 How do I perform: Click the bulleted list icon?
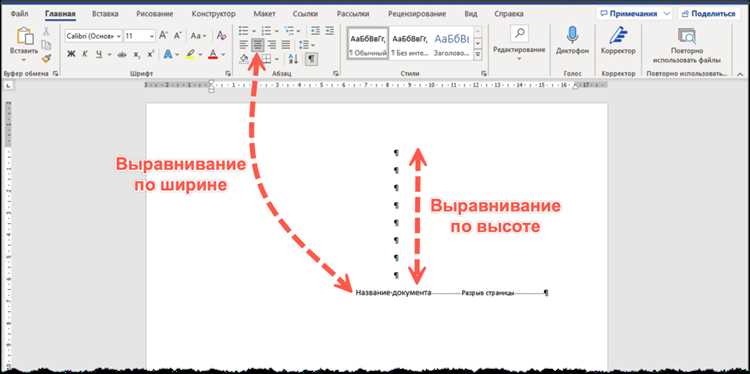click(x=243, y=31)
